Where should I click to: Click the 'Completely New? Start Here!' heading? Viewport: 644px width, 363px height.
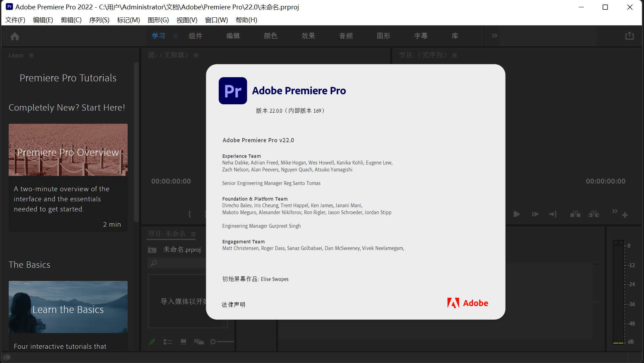pos(67,107)
